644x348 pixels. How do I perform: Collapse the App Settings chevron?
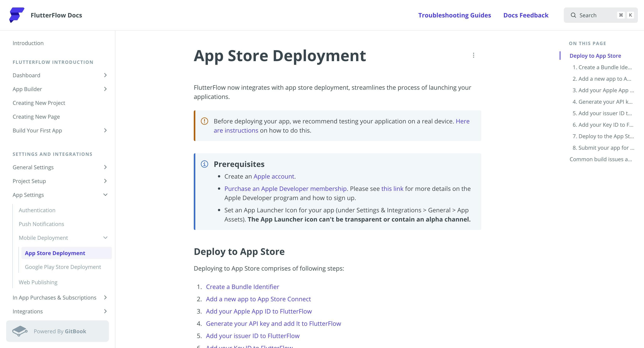(x=105, y=195)
